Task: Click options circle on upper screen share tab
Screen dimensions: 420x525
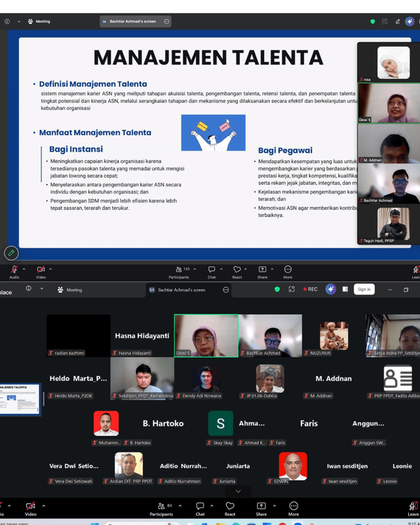Action: click(167, 22)
